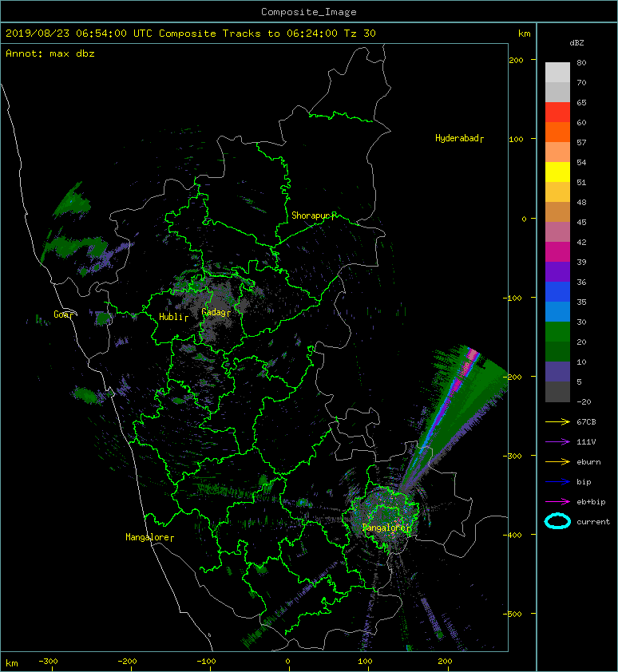Click the 'eb+bip' legend label
Image resolution: width=618 pixels, height=672 pixels.
click(591, 501)
